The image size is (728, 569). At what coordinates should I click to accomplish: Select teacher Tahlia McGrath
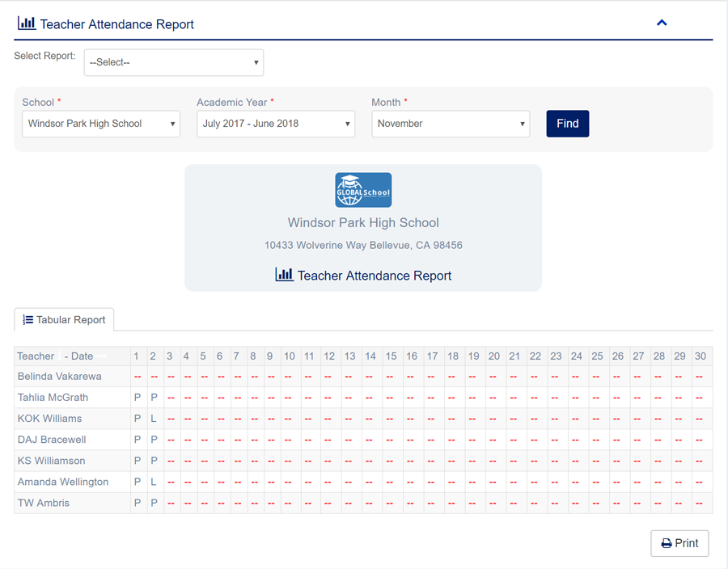(53, 398)
